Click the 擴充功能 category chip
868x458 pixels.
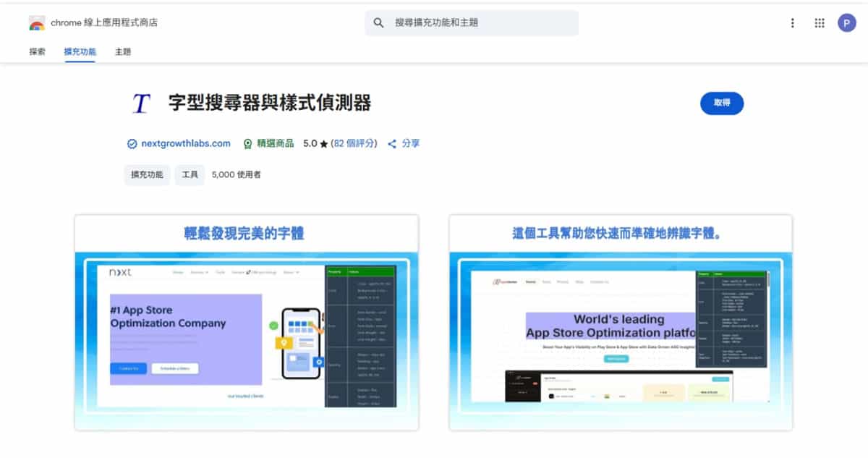(147, 175)
